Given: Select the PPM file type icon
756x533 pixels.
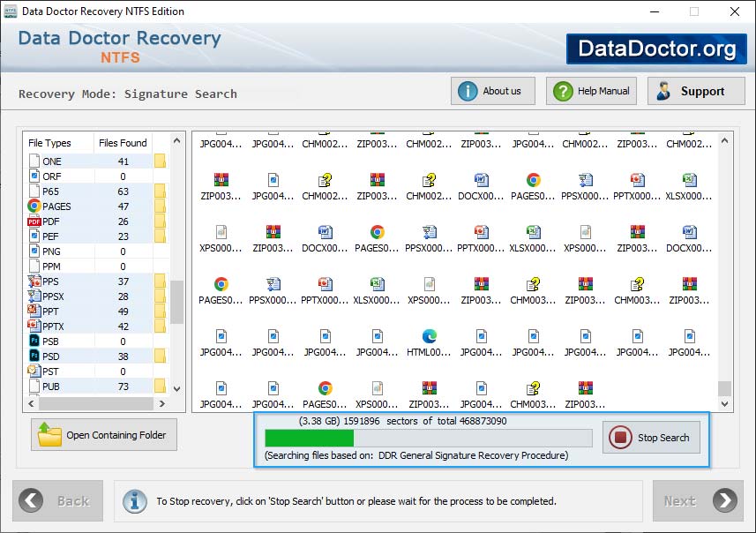Looking at the screenshot, I should pyautogui.click(x=34, y=266).
